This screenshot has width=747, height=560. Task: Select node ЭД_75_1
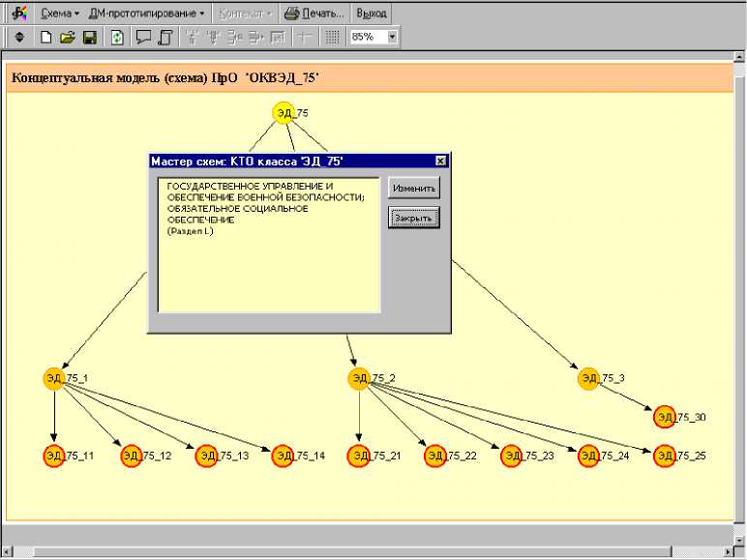click(54, 378)
